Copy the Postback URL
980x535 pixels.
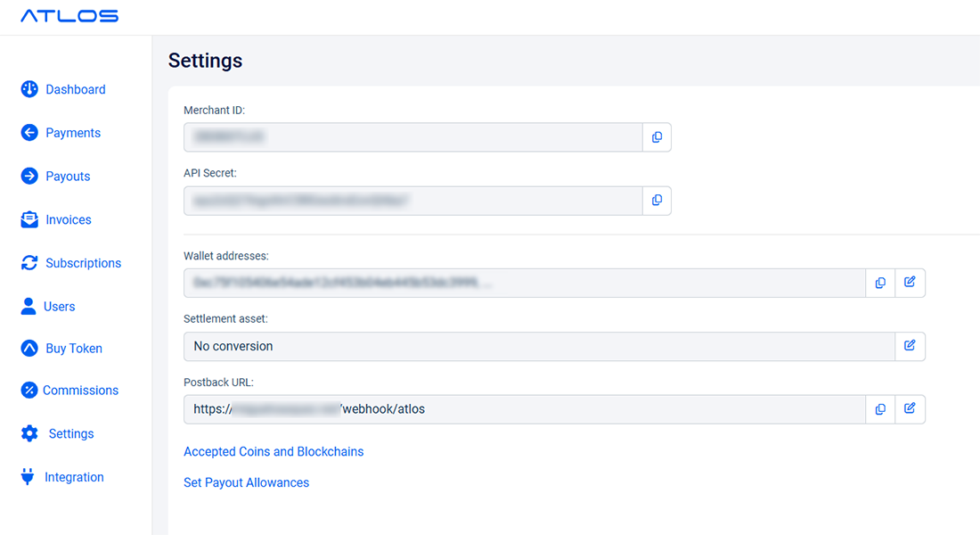[880, 409]
